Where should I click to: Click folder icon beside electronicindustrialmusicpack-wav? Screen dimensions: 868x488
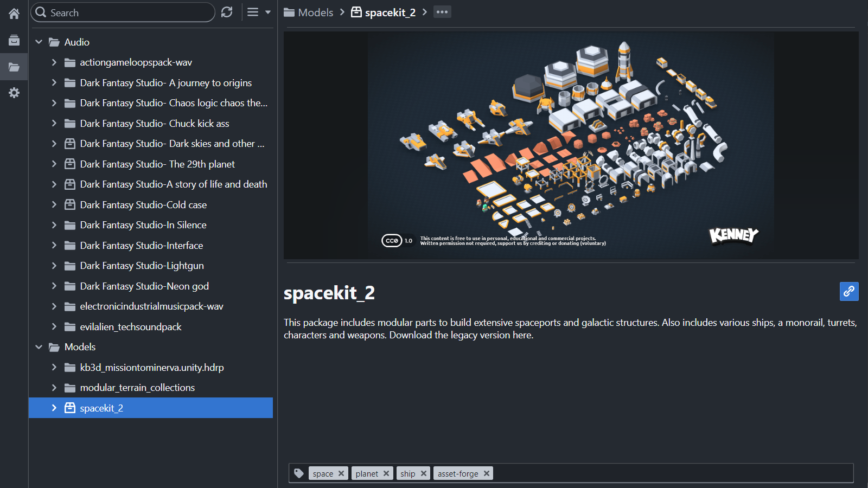pos(70,306)
